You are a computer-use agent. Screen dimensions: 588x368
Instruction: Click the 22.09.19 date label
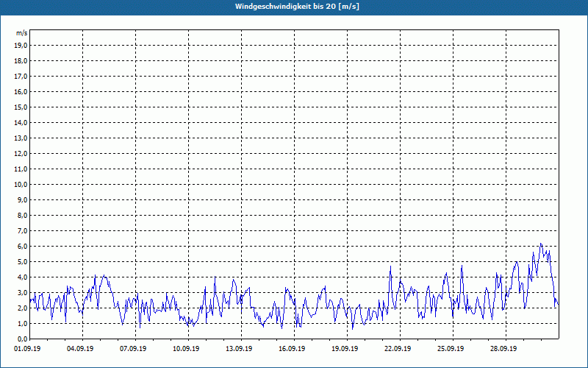[x=398, y=348]
